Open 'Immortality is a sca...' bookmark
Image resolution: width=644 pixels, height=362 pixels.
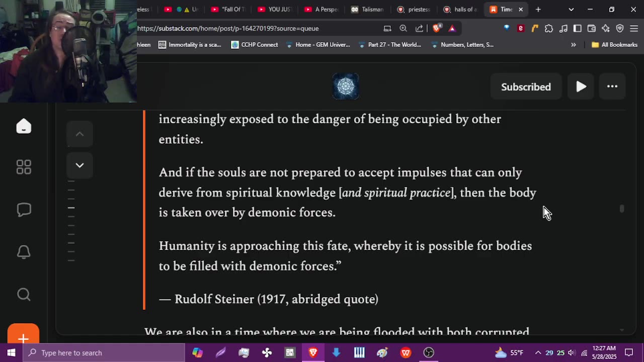click(190, 45)
